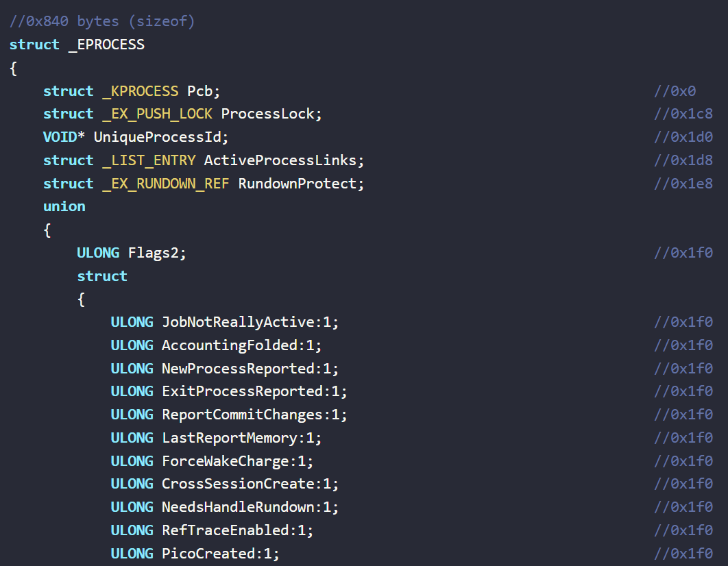The image size is (728, 566).
Task: Click the offset comment on AccountingFolded row
Action: click(x=683, y=345)
